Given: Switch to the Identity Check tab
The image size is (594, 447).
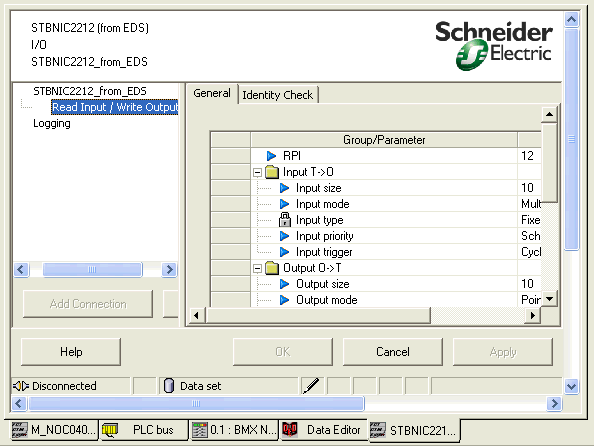Looking at the screenshot, I should pyautogui.click(x=278, y=95).
